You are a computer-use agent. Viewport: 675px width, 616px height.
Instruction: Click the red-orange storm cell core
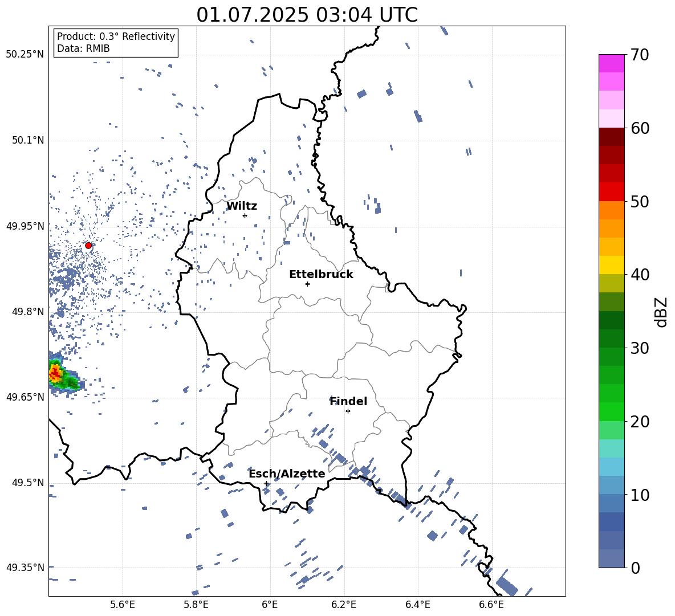[x=55, y=373]
